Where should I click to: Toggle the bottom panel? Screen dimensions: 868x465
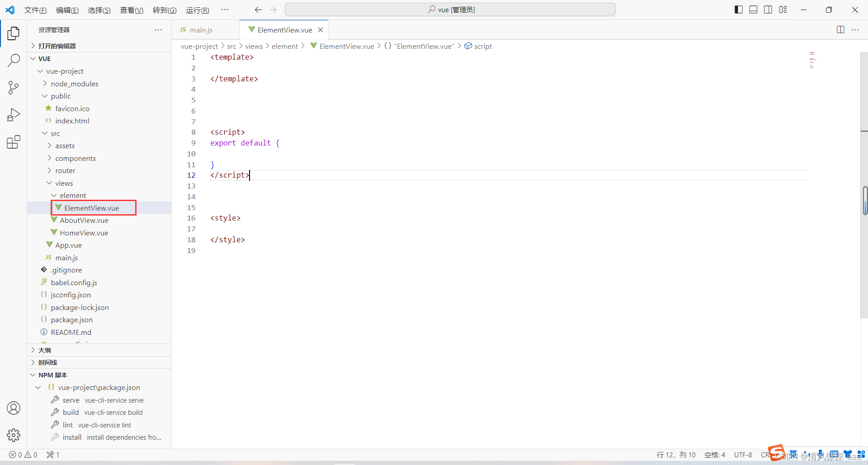point(753,9)
